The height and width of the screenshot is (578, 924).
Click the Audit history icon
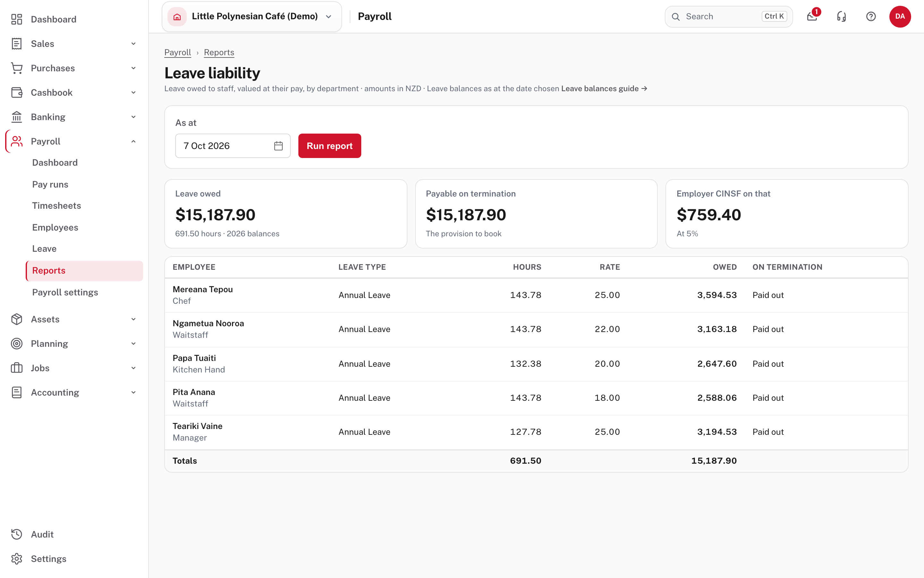pos(16,534)
